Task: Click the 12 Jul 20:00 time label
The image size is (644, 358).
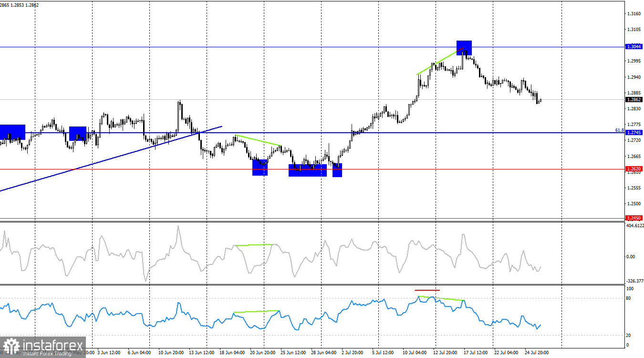Action: [445, 353]
